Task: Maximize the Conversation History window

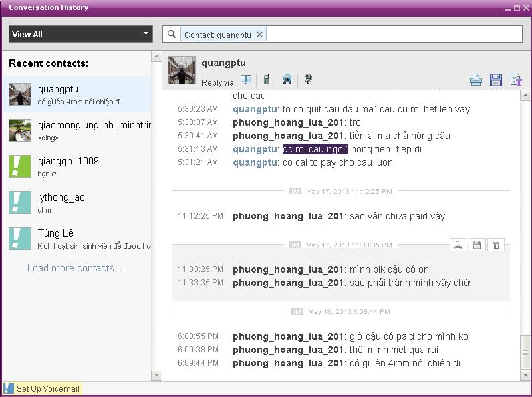Action: (x=517, y=7)
